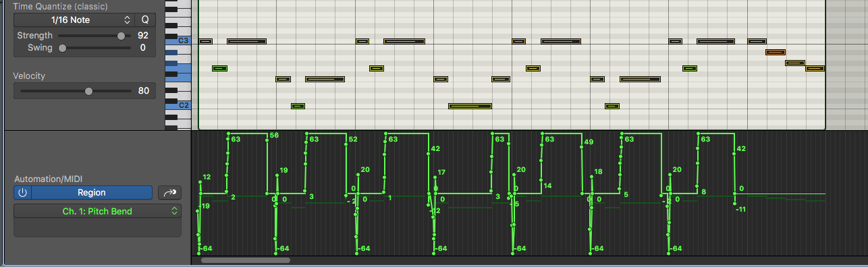Click the automation curve tool icon
The width and height of the screenshot is (868, 267).
(170, 193)
